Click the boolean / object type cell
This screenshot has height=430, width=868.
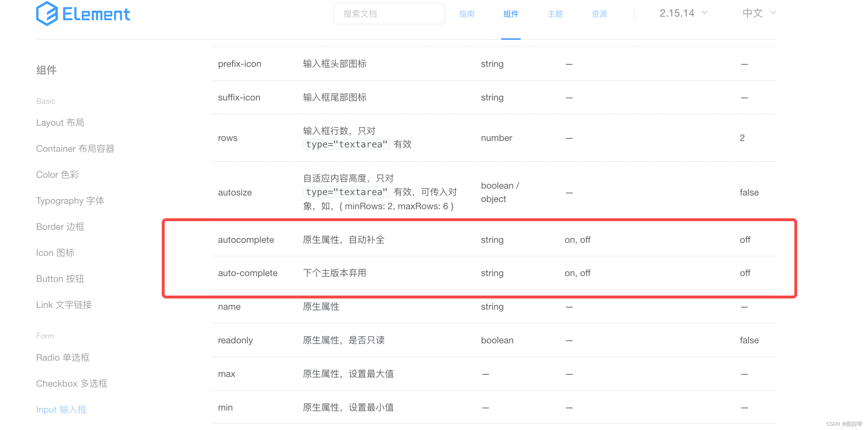(500, 192)
